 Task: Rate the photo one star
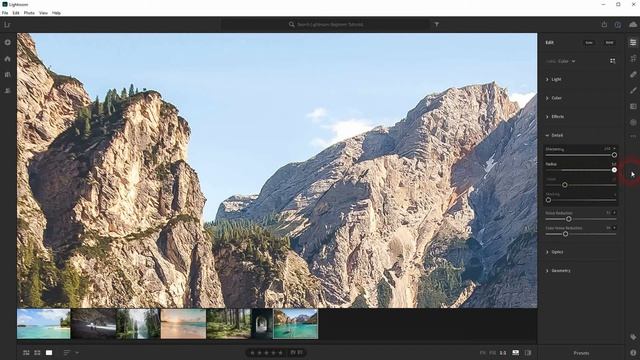pos(252,353)
